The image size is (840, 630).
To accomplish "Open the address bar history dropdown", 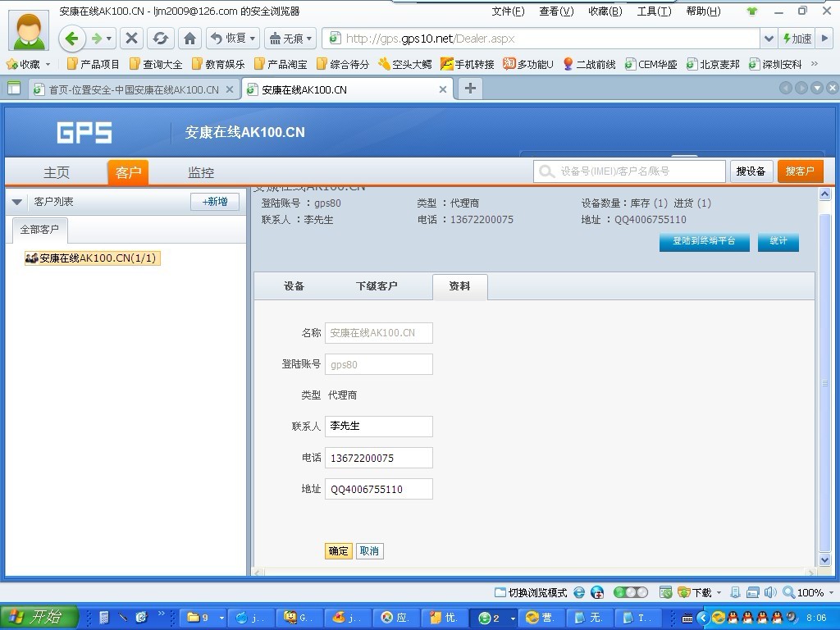I will pos(768,39).
